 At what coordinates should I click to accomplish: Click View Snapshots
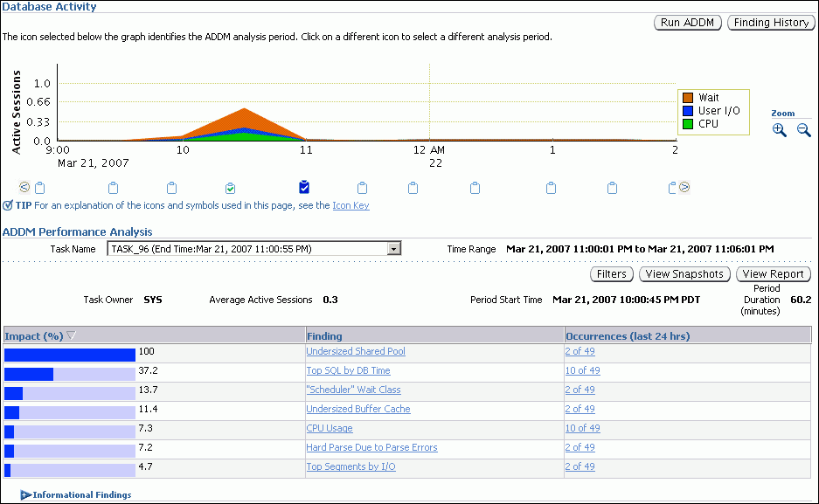point(684,274)
